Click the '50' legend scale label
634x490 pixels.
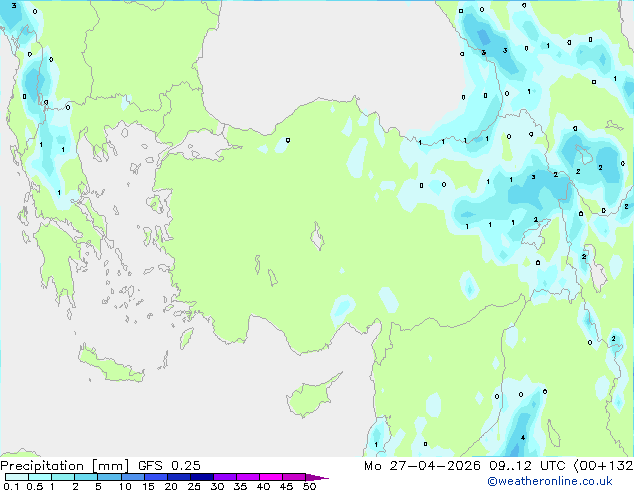pyautogui.click(x=310, y=486)
